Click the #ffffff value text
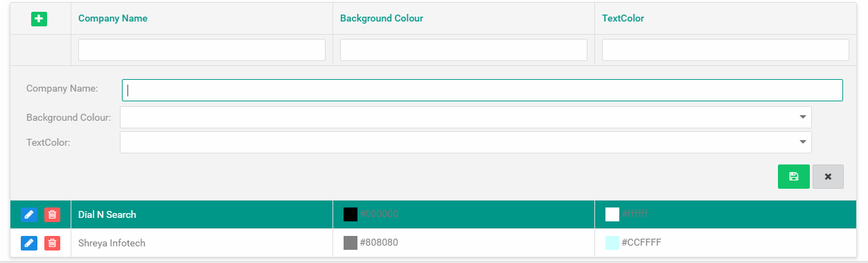 pos(635,214)
